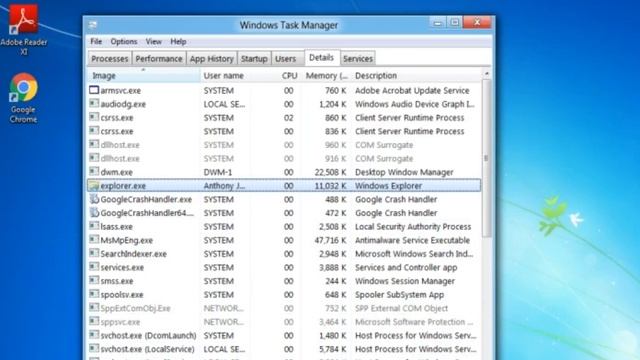Viewport: 640px width, 360px height.
Task: Select the dllhost.exe row with 960 K memory
Action: tap(284, 145)
